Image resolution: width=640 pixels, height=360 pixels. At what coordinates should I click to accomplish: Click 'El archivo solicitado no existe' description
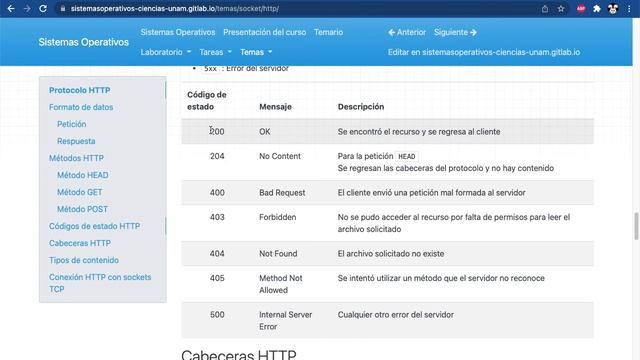point(391,253)
